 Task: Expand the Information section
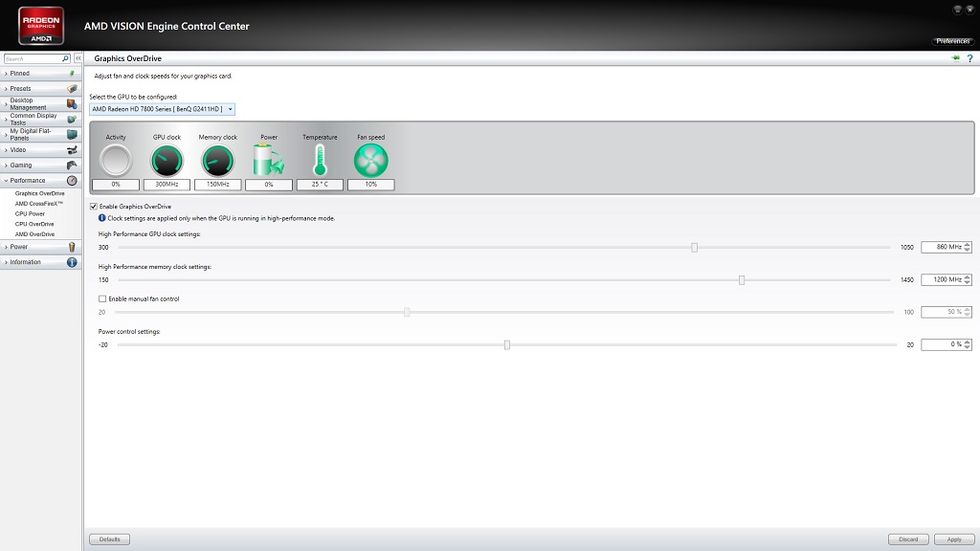tap(40, 262)
